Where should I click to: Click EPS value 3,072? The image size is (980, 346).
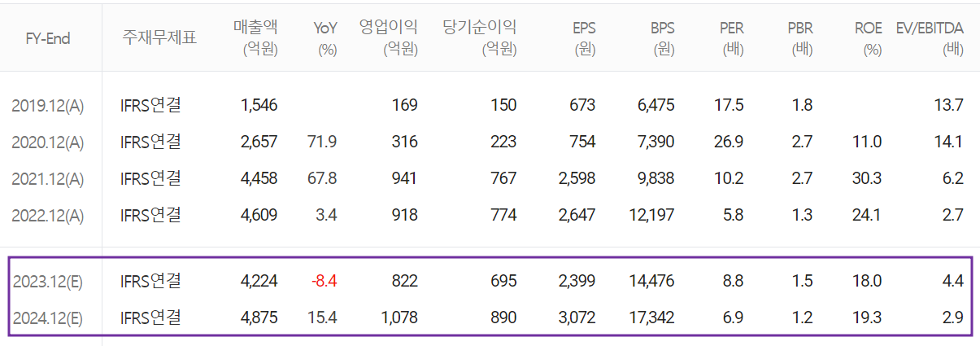click(x=576, y=318)
